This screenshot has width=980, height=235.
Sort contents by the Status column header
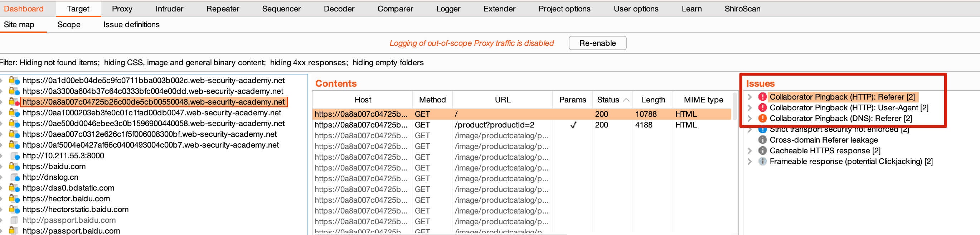pos(612,100)
